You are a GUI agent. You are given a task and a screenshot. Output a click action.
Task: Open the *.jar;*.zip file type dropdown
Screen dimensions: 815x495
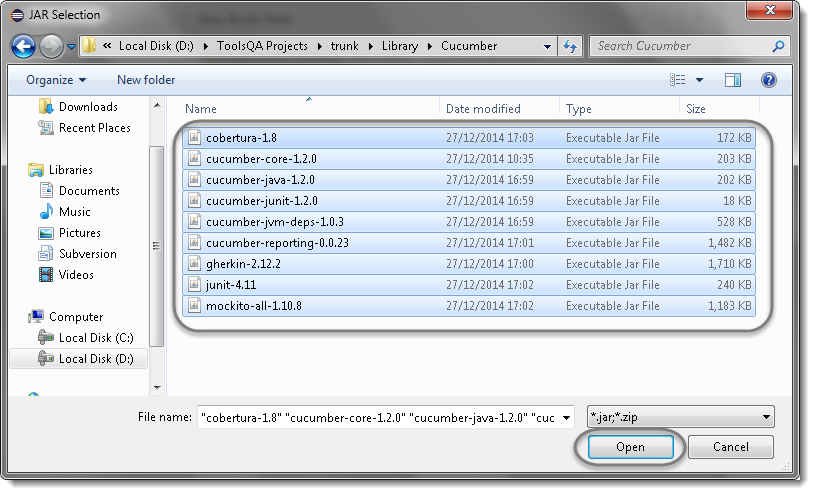[x=680, y=417]
